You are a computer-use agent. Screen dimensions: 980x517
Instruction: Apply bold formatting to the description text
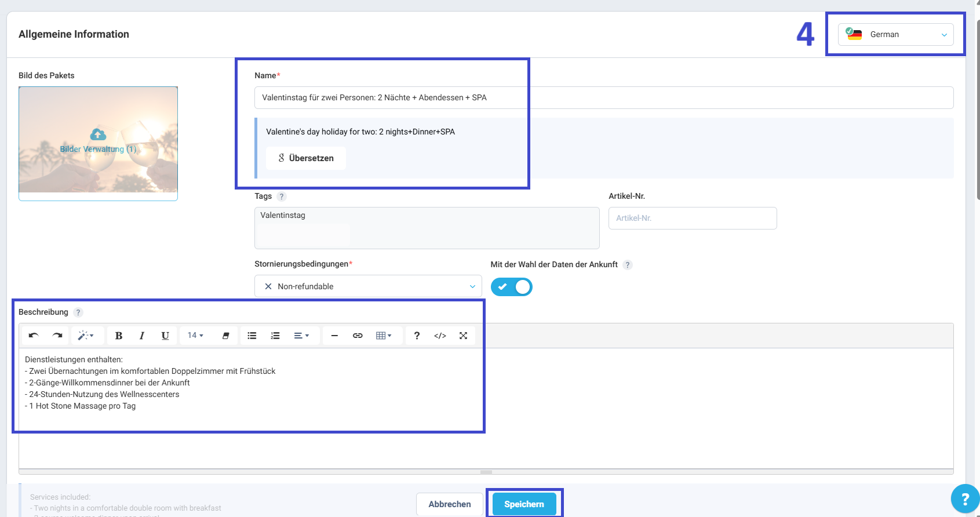pos(119,336)
